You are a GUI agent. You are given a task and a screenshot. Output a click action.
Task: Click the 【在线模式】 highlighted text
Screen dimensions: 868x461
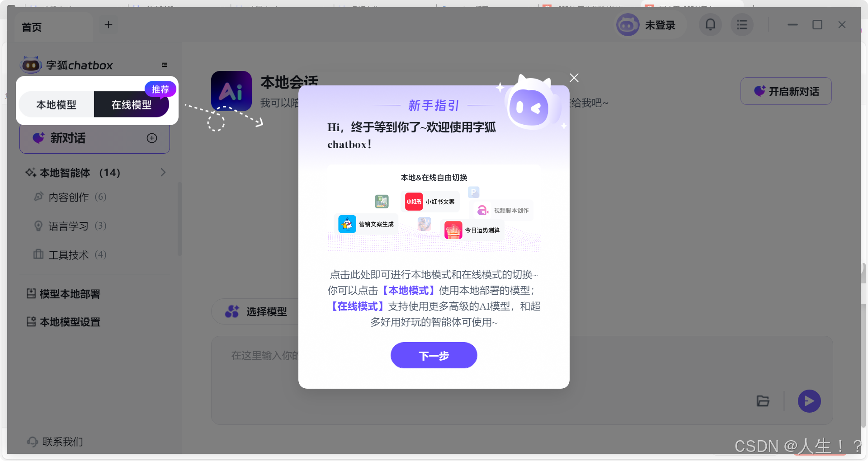click(x=357, y=306)
